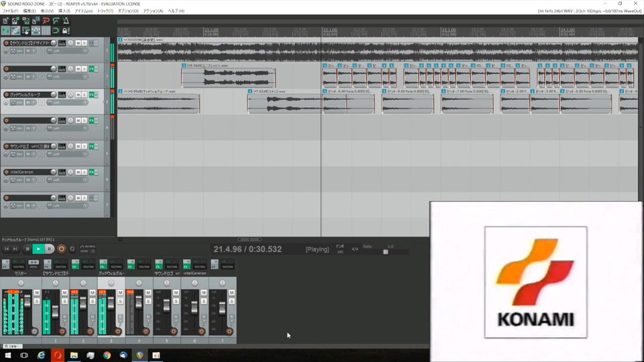Toggle master MONO button in mixer
Viewport: 644px width, 362px height.
pos(34,262)
